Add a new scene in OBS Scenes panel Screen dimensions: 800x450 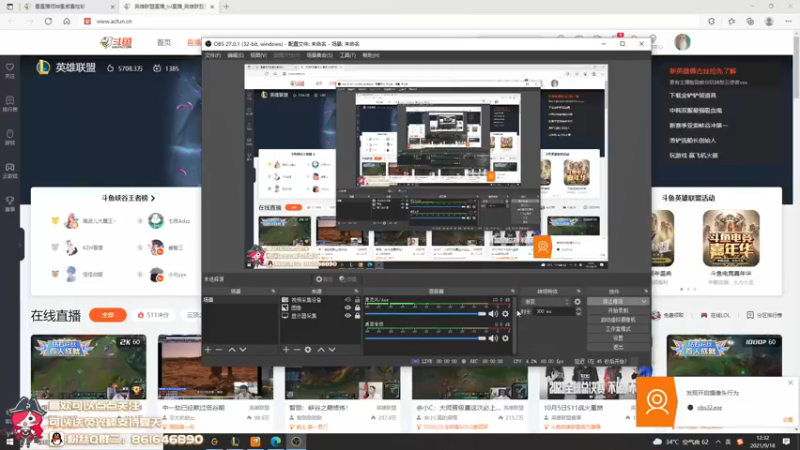click(x=208, y=349)
